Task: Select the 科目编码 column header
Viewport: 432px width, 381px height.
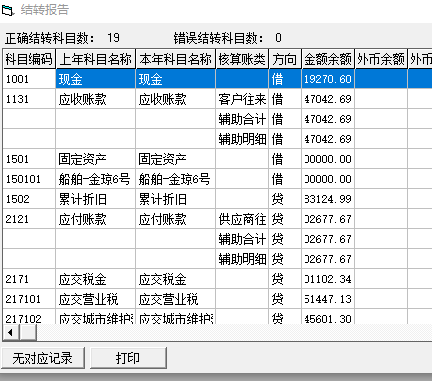Action: pos(29,59)
